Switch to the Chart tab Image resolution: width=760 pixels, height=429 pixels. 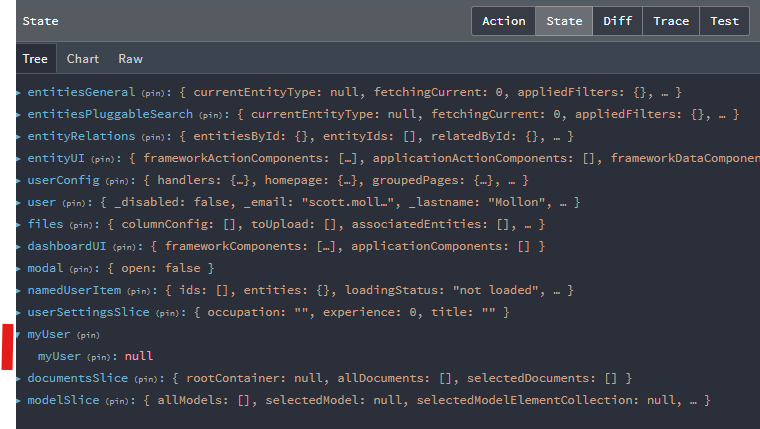pyautogui.click(x=82, y=59)
